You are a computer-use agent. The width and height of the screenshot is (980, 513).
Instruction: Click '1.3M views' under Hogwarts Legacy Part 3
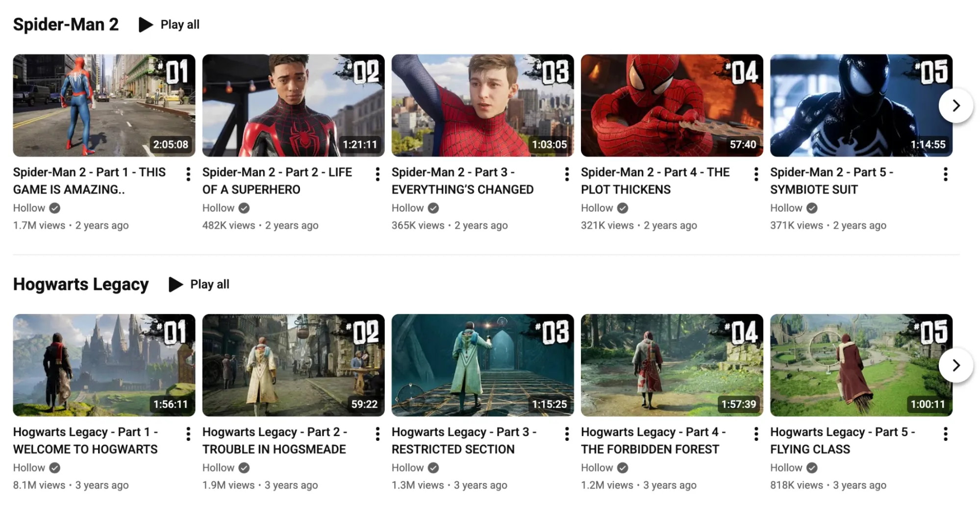tap(418, 486)
